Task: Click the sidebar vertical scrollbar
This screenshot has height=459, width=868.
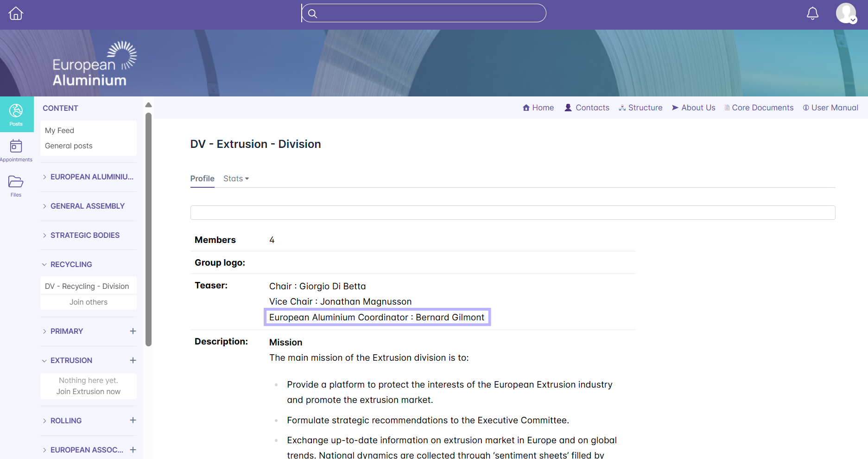Action: pos(148,229)
